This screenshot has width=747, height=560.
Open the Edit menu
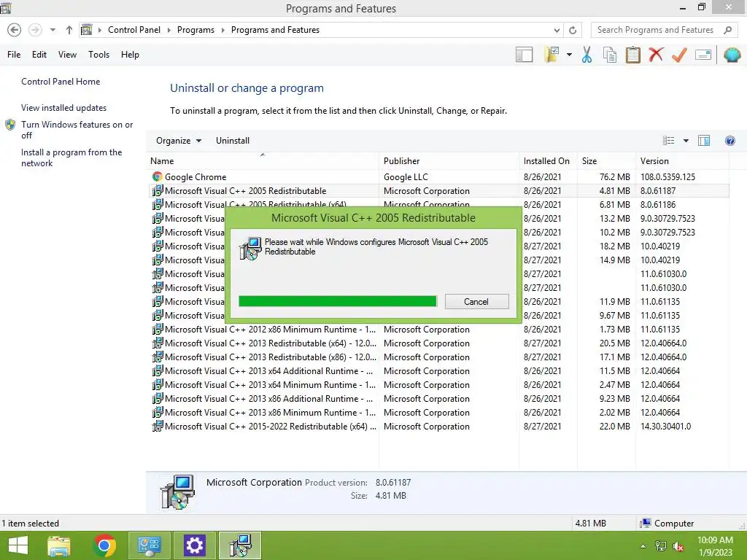[39, 54]
